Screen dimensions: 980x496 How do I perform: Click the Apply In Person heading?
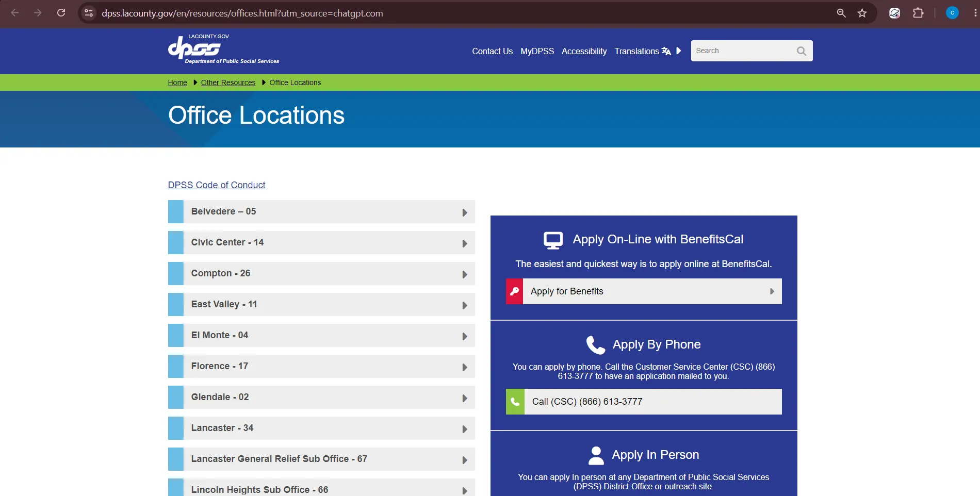tap(656, 455)
